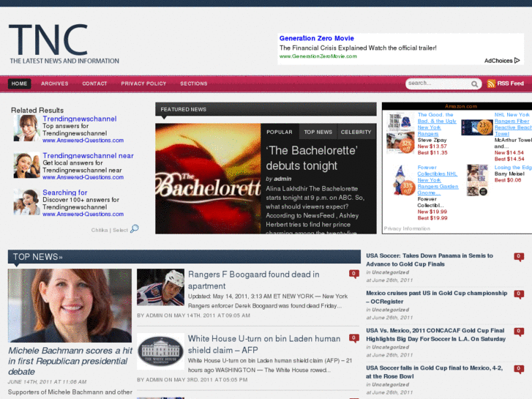Image resolution: width=532 pixels, height=399 pixels.
Task: Open the RSS Feed icon
Action: pos(491,83)
